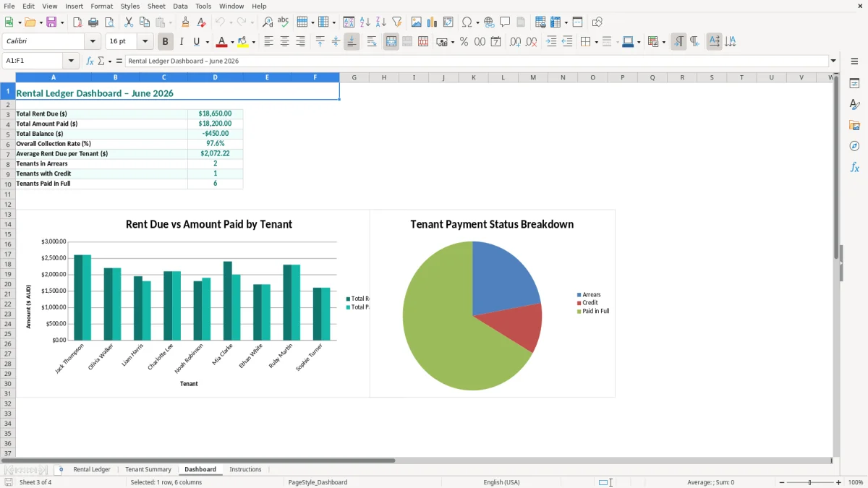Expand the Name Box dropdown
The image size is (868, 488).
pyautogui.click(x=72, y=61)
